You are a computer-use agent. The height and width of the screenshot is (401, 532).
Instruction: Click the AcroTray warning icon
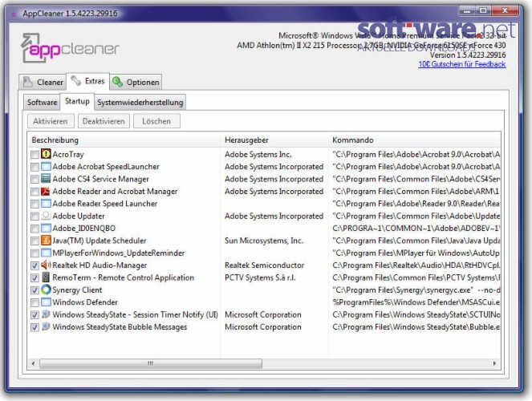46,154
